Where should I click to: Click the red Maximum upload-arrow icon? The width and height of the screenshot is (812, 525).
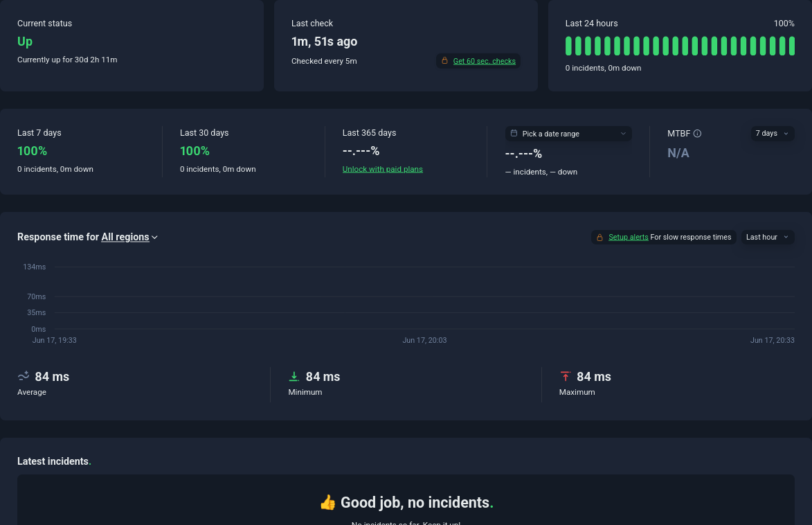tap(565, 376)
